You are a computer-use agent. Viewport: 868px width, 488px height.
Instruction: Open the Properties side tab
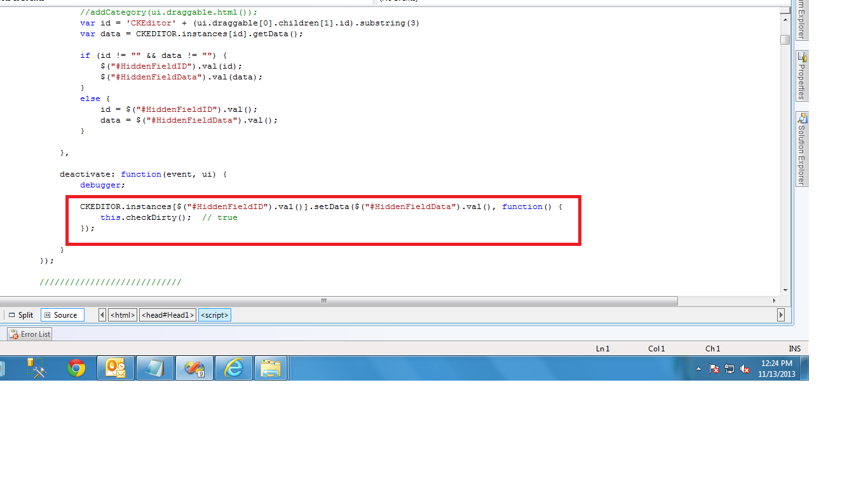point(802,75)
